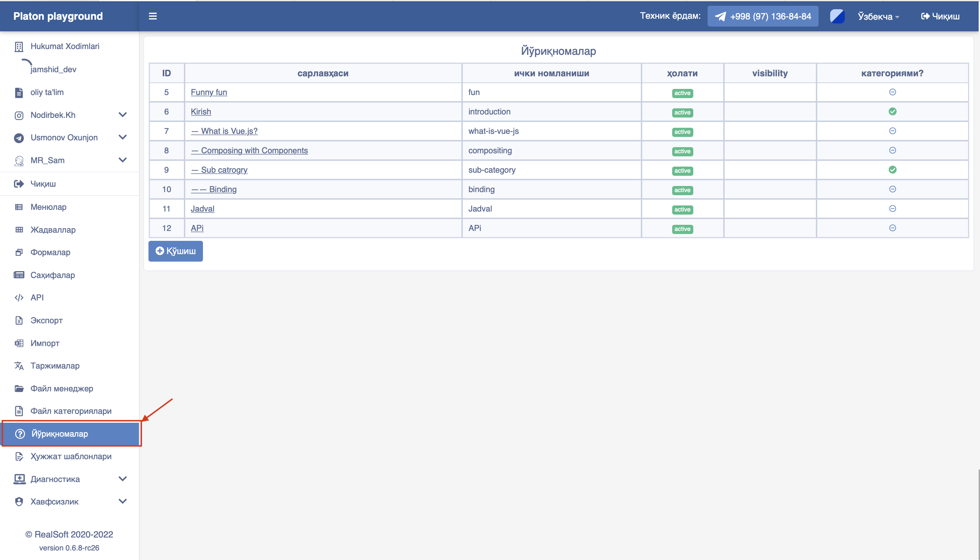Viewport: 980px width, 560px height.
Task: Expand the Хавфсизлик menu chevron
Action: (123, 501)
